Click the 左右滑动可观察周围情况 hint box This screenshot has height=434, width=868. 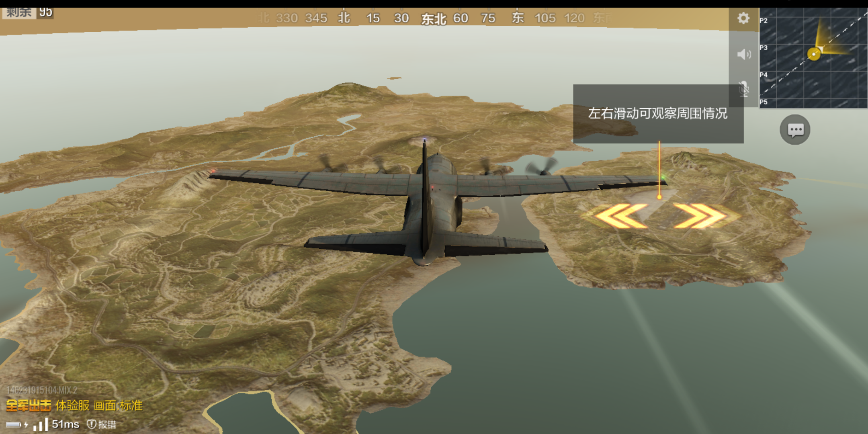[658, 114]
